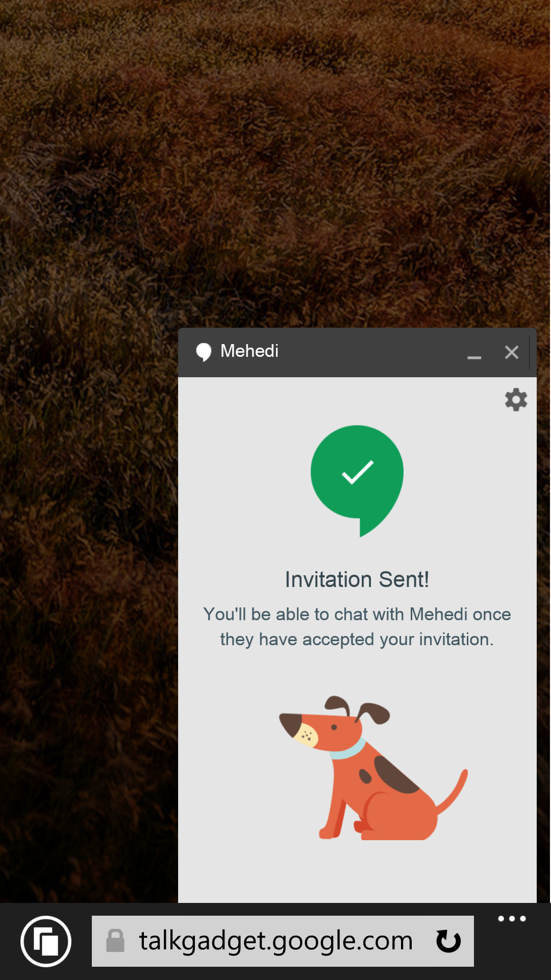551x980 pixels.
Task: Reload the page with the refresh icon
Action: [x=448, y=941]
